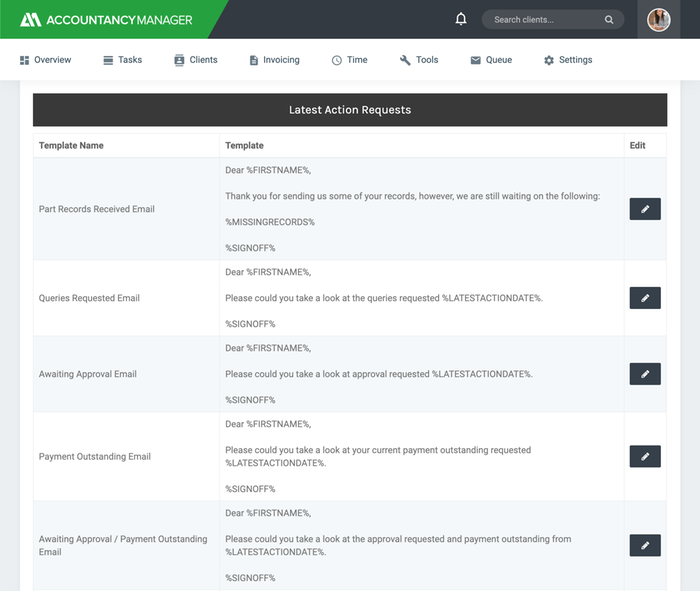700x591 pixels.
Task: Edit the Payment Outstanding Email template
Action: point(645,456)
